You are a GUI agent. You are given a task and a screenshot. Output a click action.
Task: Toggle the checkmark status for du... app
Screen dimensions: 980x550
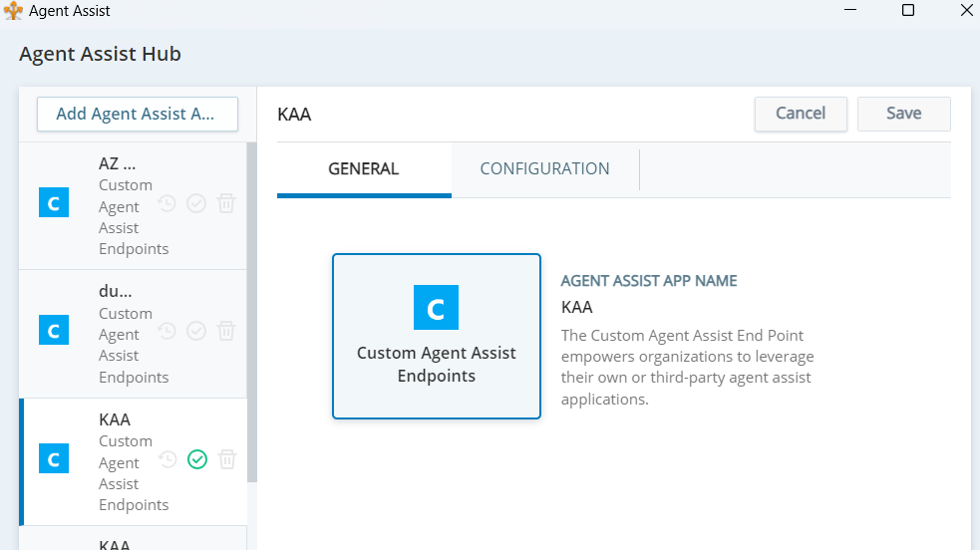[196, 331]
